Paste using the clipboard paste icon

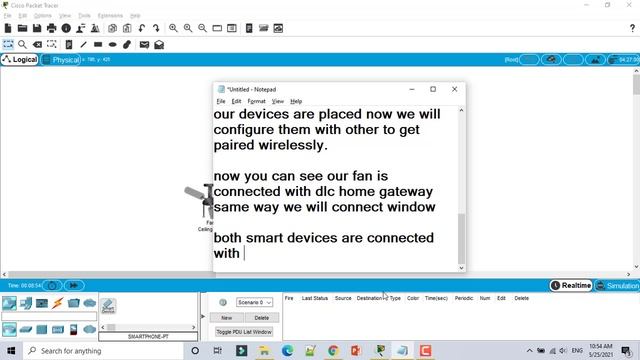127,28
